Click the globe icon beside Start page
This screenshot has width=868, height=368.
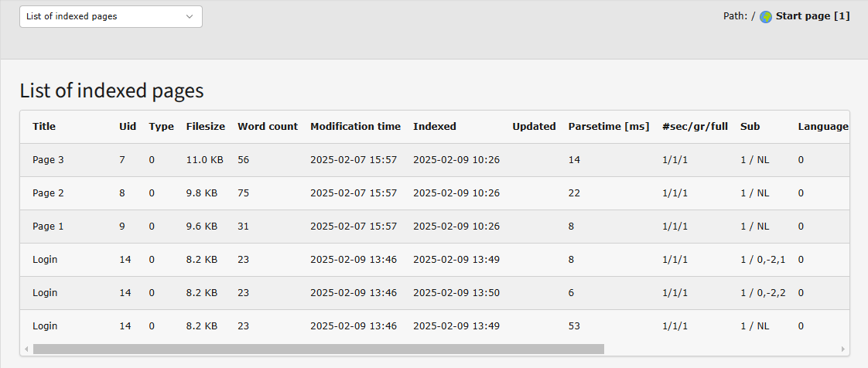pos(766,16)
